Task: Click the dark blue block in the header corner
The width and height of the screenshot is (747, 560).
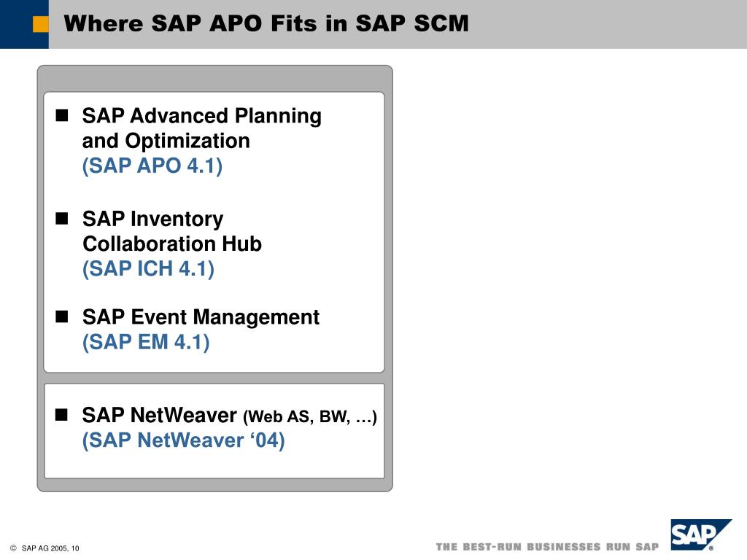Action: coord(24,24)
